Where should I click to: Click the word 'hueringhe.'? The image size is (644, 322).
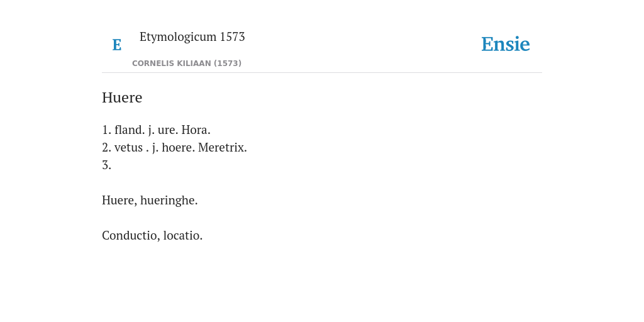click(x=169, y=201)
